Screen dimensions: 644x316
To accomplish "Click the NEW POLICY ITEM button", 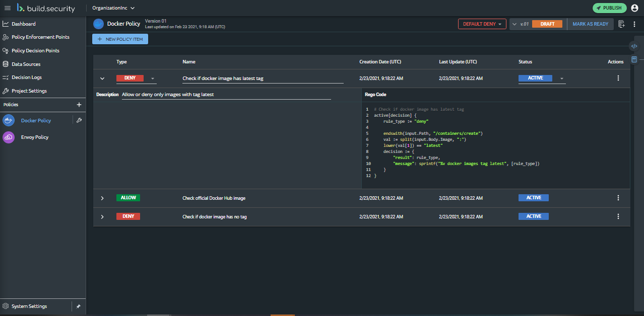I will point(120,39).
